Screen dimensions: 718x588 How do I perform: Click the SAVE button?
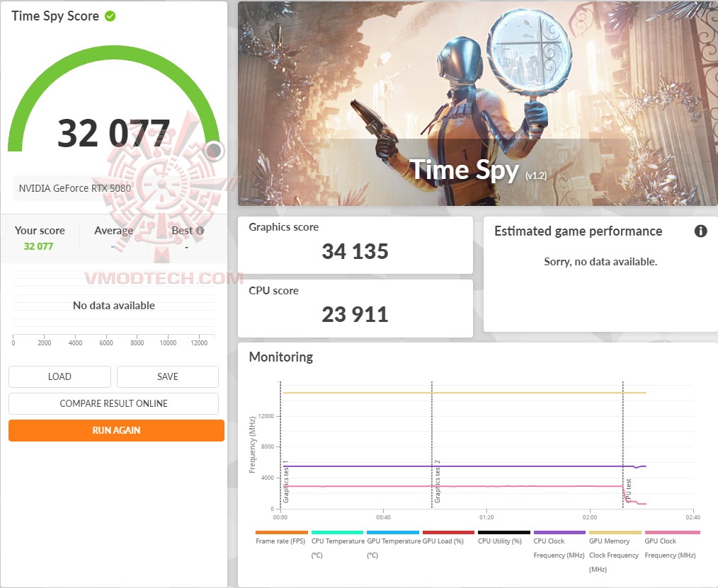point(168,376)
